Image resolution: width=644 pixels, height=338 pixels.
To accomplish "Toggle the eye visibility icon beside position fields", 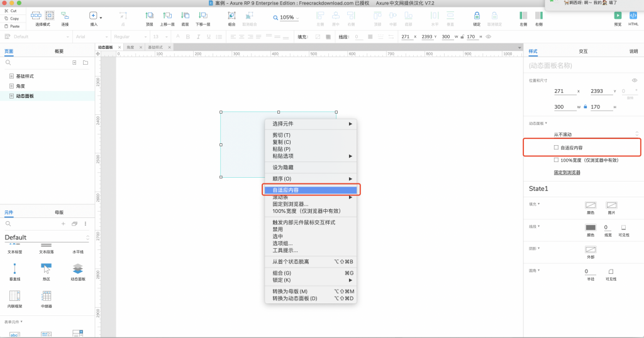I will 635,80.
